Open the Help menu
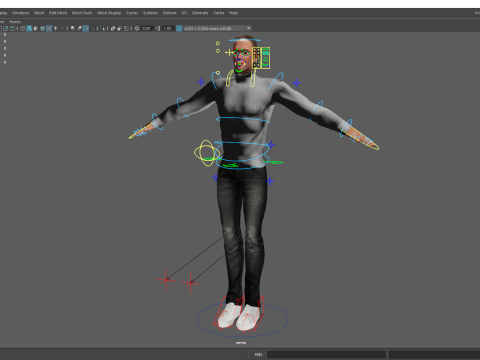Viewport: 480px width, 360px height. (x=233, y=13)
